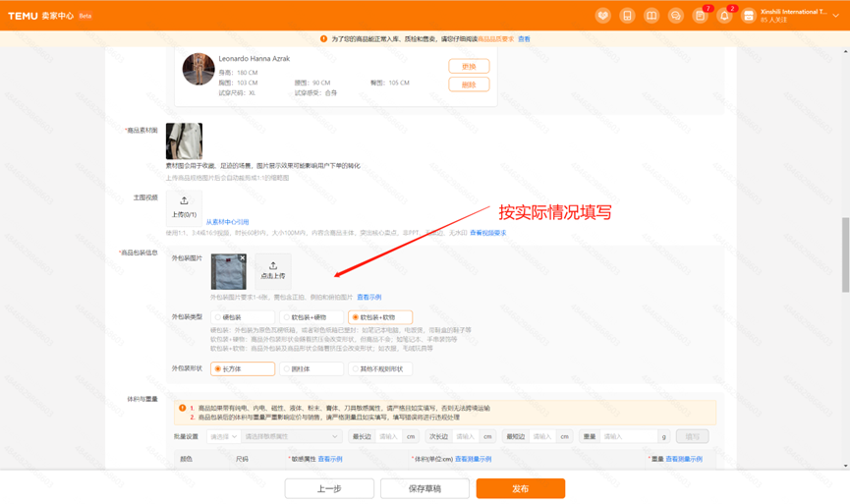Click the 次长边 input field
This screenshot has width=850, height=504.
(x=466, y=436)
